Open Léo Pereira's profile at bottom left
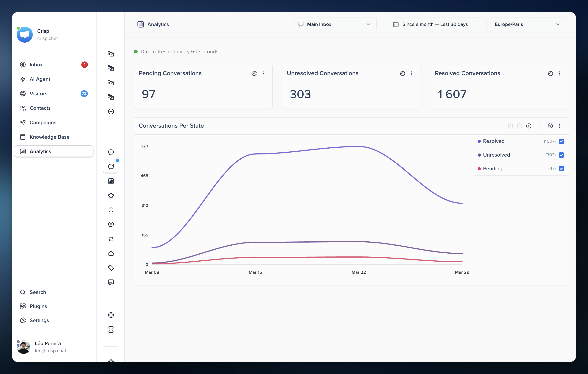The height and width of the screenshot is (374, 588). click(x=48, y=346)
